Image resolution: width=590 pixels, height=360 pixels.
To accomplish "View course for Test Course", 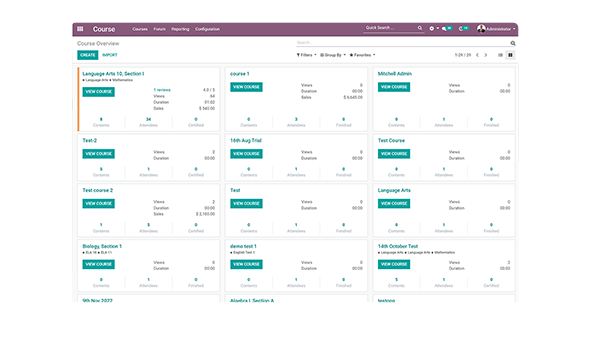I will coord(394,153).
